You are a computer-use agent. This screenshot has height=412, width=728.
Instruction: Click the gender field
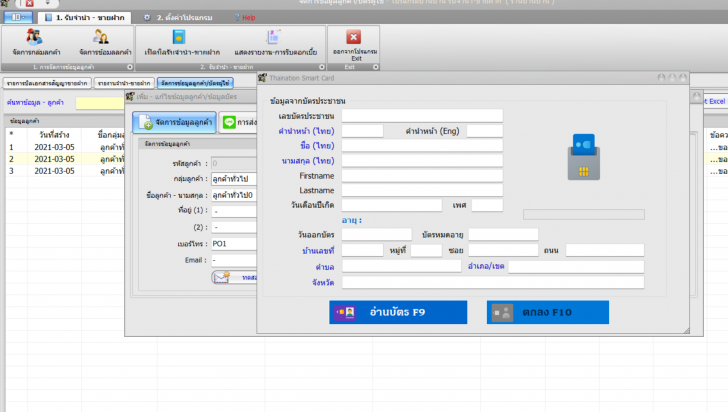pos(487,205)
